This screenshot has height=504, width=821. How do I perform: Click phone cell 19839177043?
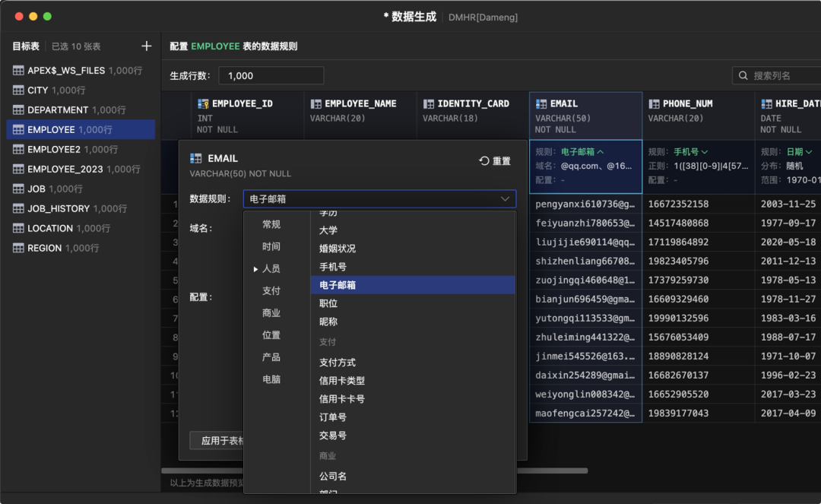[698, 413]
